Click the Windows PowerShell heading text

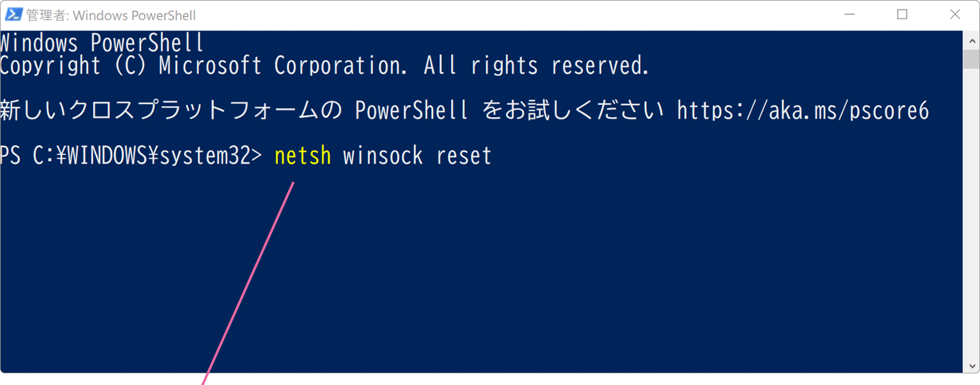[101, 42]
